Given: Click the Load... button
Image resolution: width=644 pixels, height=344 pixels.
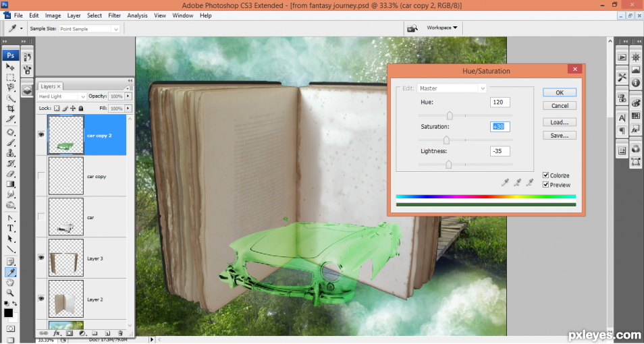Looking at the screenshot, I should [x=560, y=122].
